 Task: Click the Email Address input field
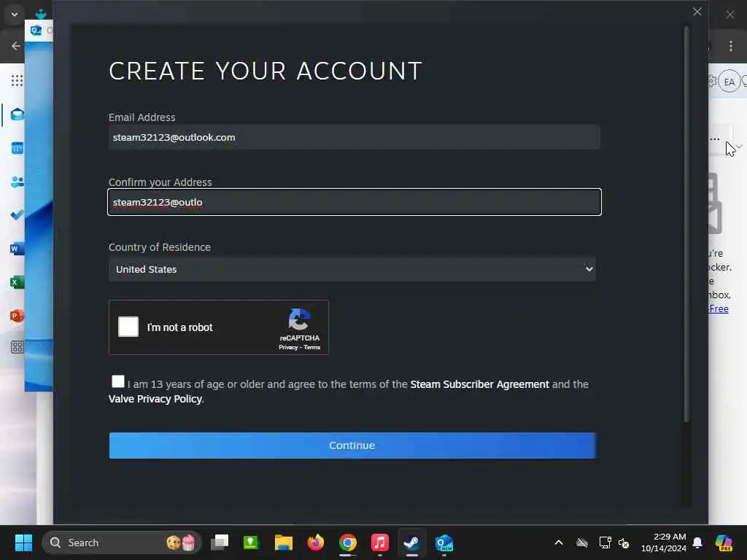tap(354, 137)
